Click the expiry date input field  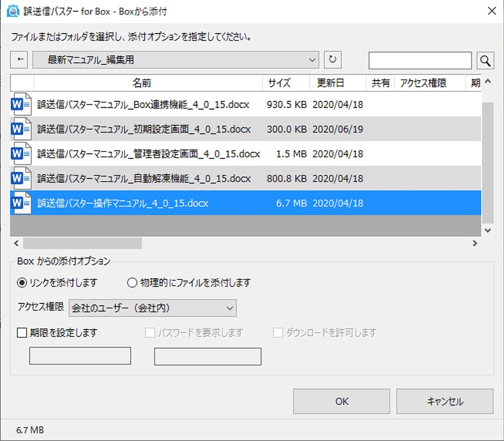point(80,355)
